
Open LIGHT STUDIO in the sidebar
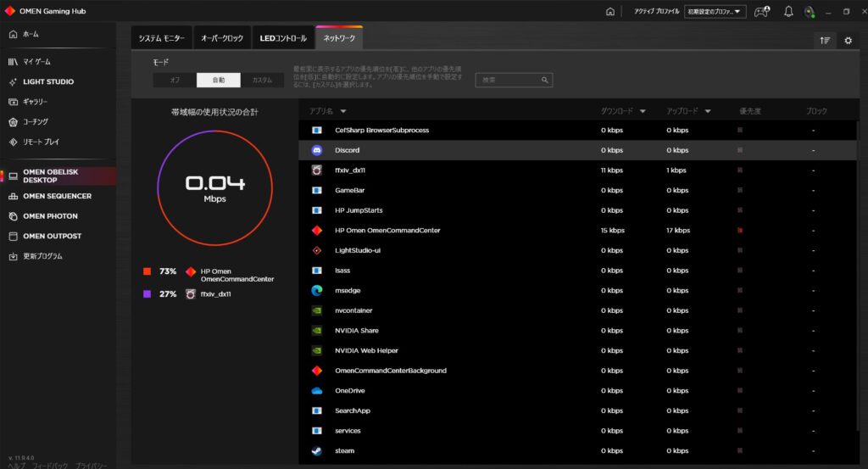point(48,81)
